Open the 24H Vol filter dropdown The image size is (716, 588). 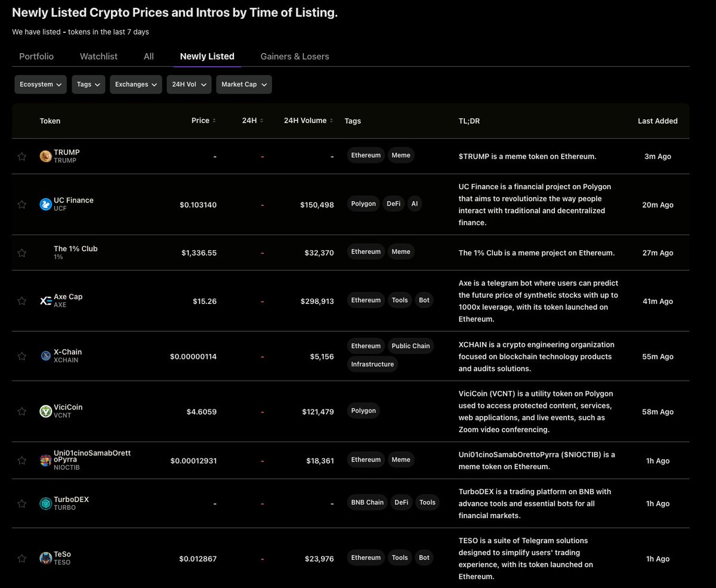click(x=189, y=84)
